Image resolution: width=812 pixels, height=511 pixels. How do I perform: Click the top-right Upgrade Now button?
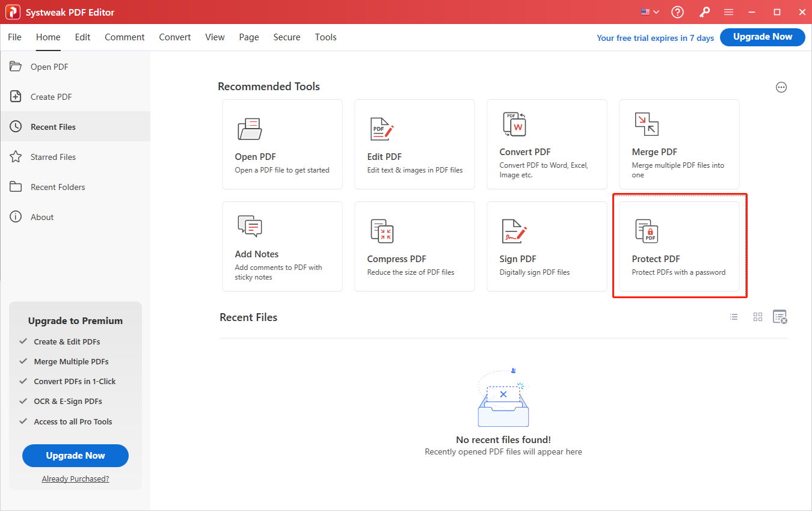(x=763, y=37)
